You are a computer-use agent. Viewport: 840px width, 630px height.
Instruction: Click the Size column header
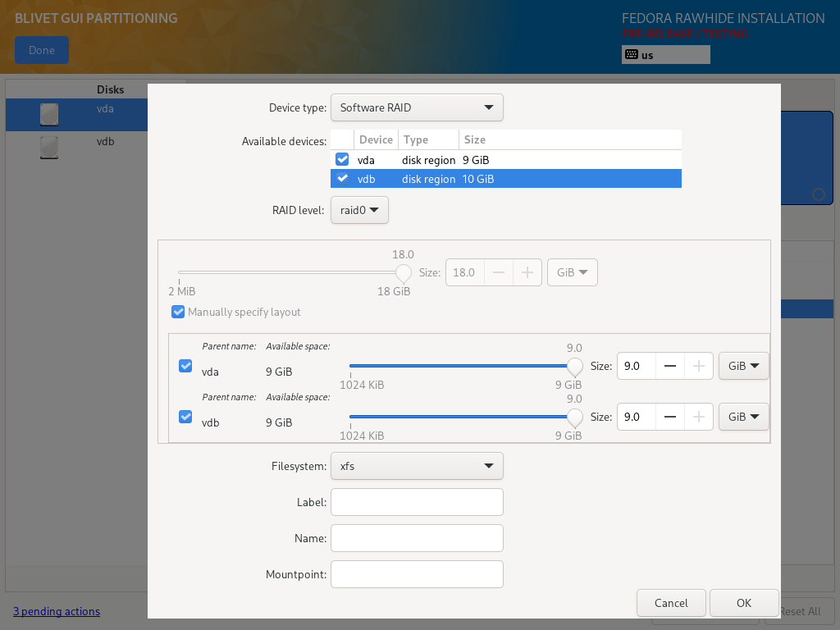click(x=570, y=139)
